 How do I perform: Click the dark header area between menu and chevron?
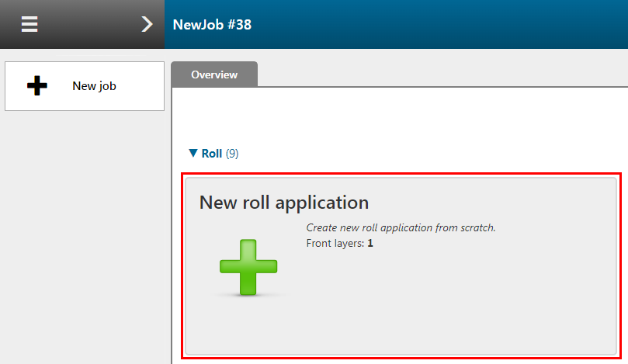click(x=89, y=24)
